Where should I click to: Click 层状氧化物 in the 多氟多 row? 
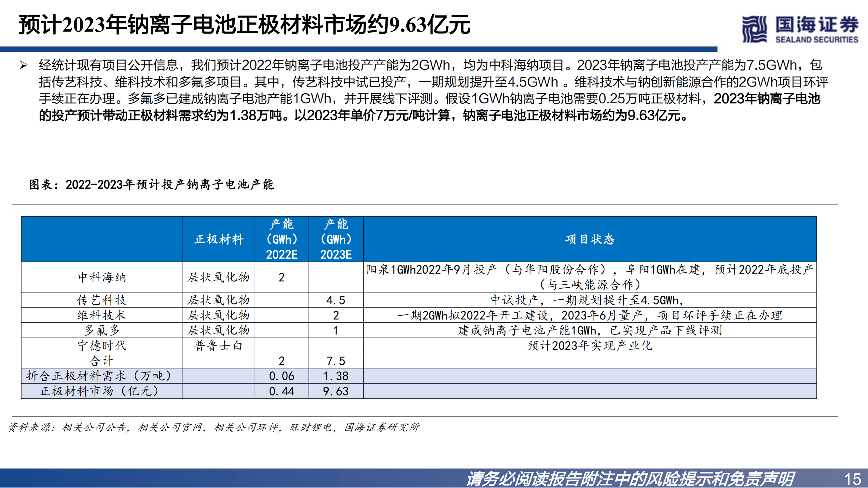point(219,331)
